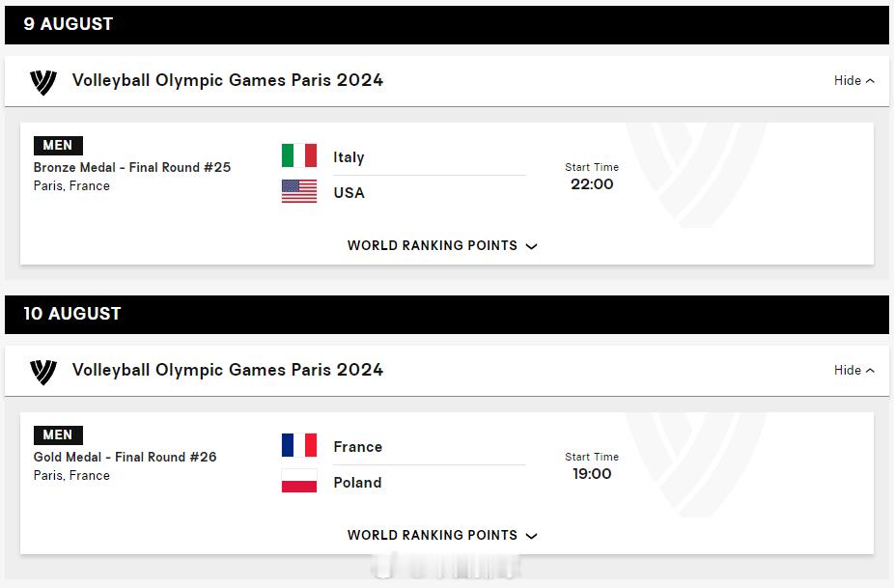Open Bronze Medal - Final Round #25 match
The width and height of the screenshot is (894, 588).
coord(132,167)
